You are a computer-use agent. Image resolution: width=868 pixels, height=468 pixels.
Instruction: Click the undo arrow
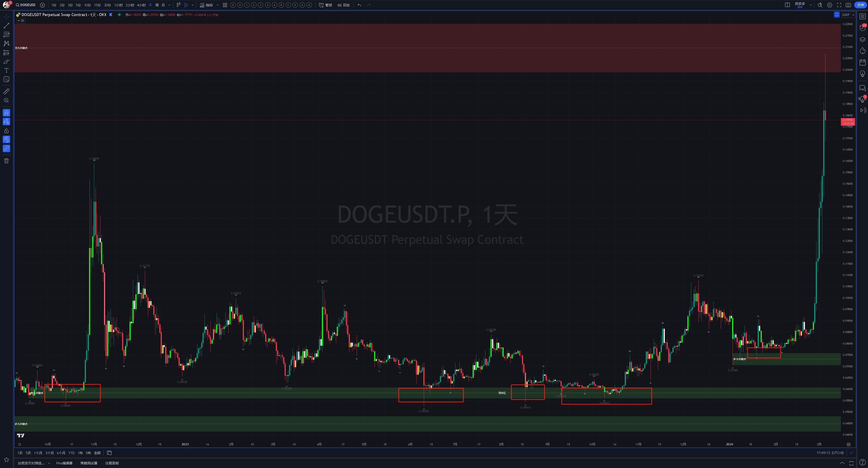[359, 5]
